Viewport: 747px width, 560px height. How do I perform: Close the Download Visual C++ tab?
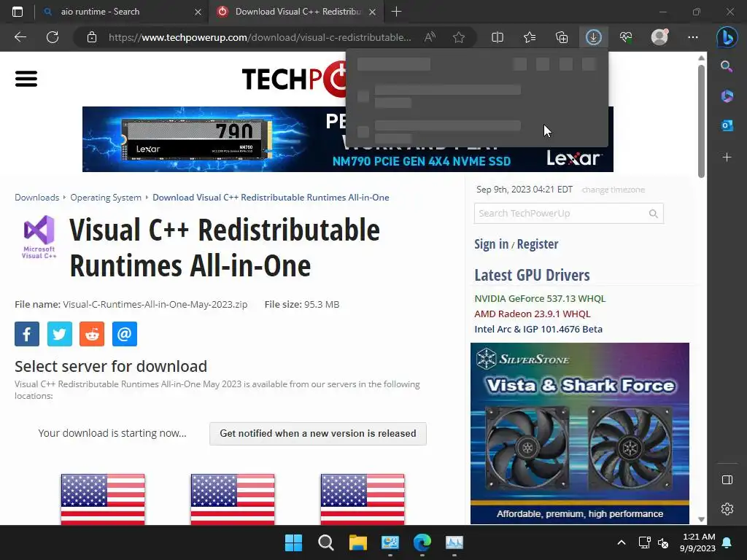tap(373, 12)
